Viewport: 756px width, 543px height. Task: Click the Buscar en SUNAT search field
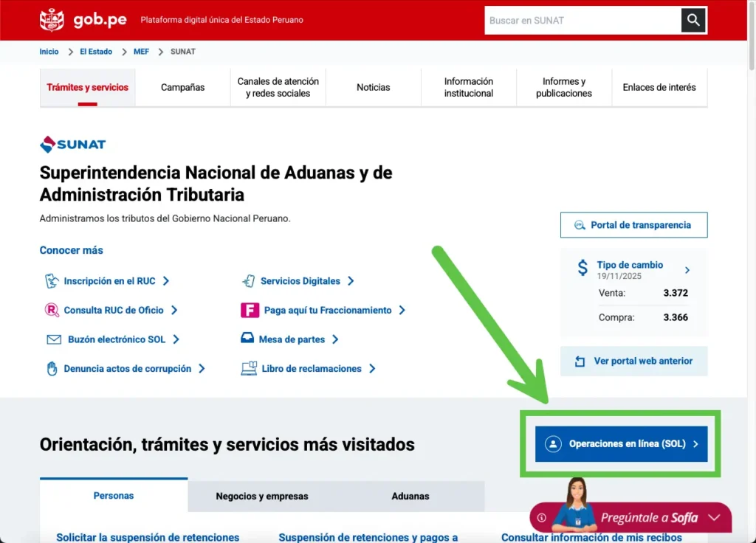pyautogui.click(x=582, y=21)
